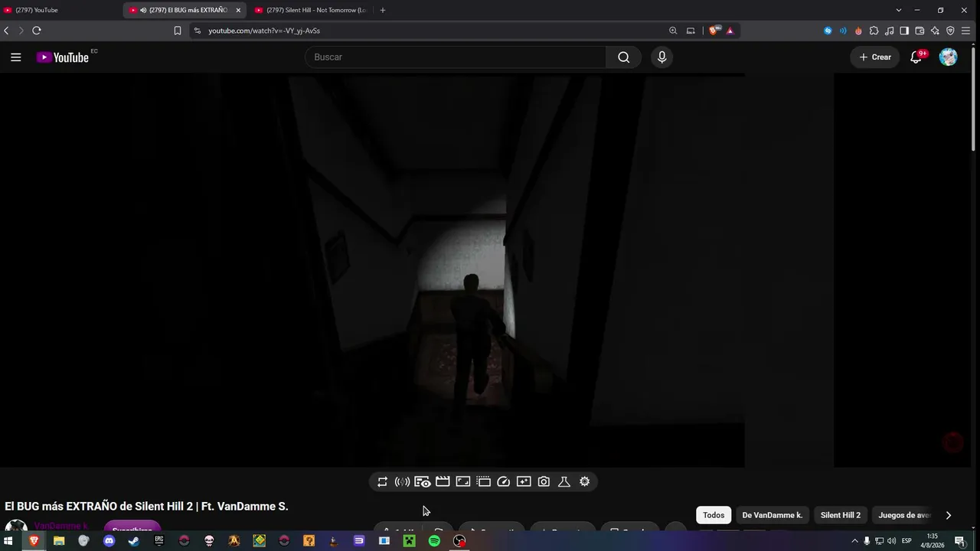Click the video filters sparkle icon
Viewport: 980px width, 551px height.
[524, 481]
